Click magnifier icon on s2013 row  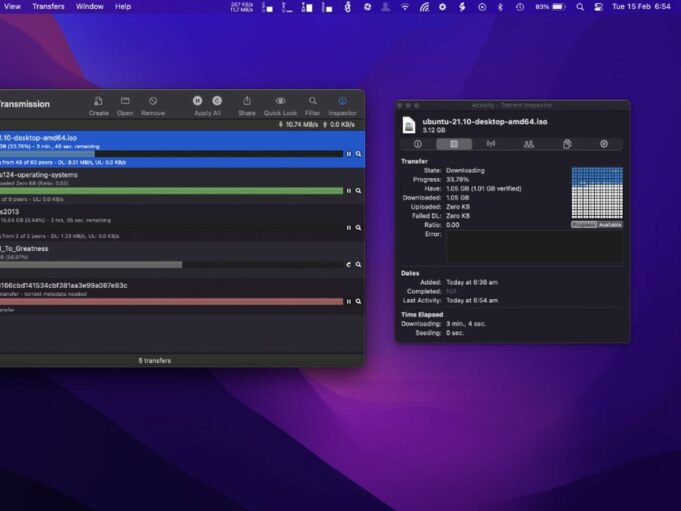pyautogui.click(x=358, y=227)
